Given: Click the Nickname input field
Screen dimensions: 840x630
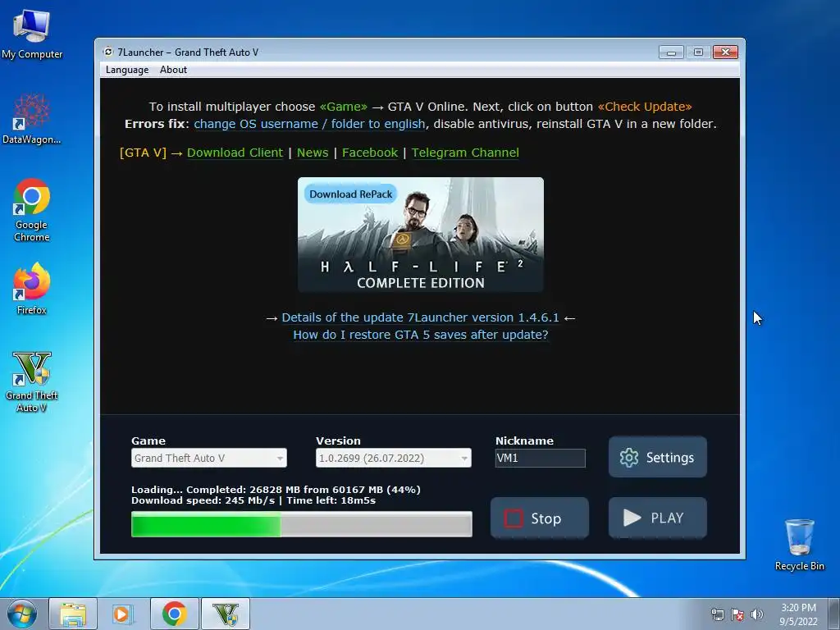Looking at the screenshot, I should pos(540,458).
